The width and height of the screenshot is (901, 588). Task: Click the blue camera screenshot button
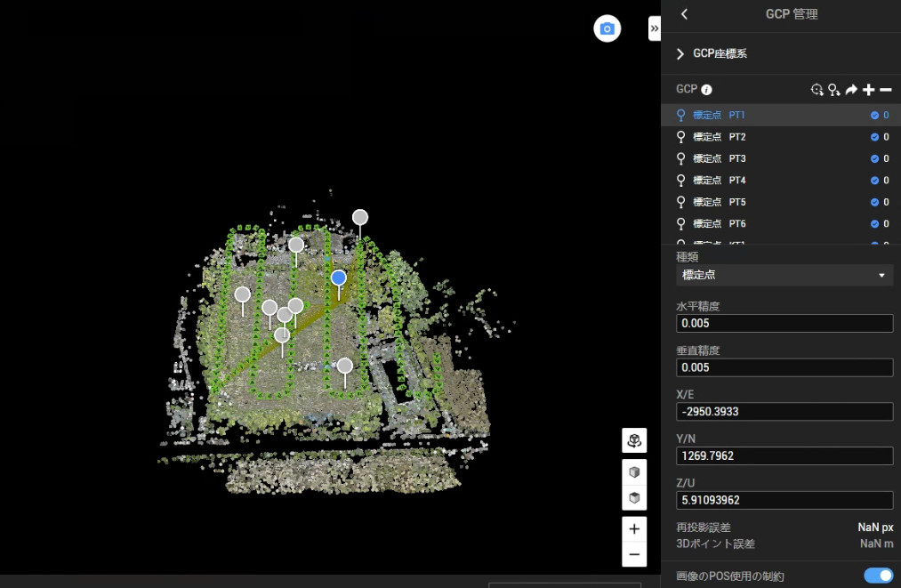click(607, 29)
